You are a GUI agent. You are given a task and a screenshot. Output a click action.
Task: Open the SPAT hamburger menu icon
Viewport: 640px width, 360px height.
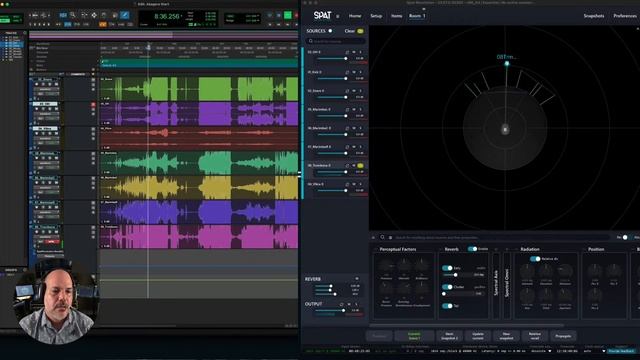[x=338, y=16]
